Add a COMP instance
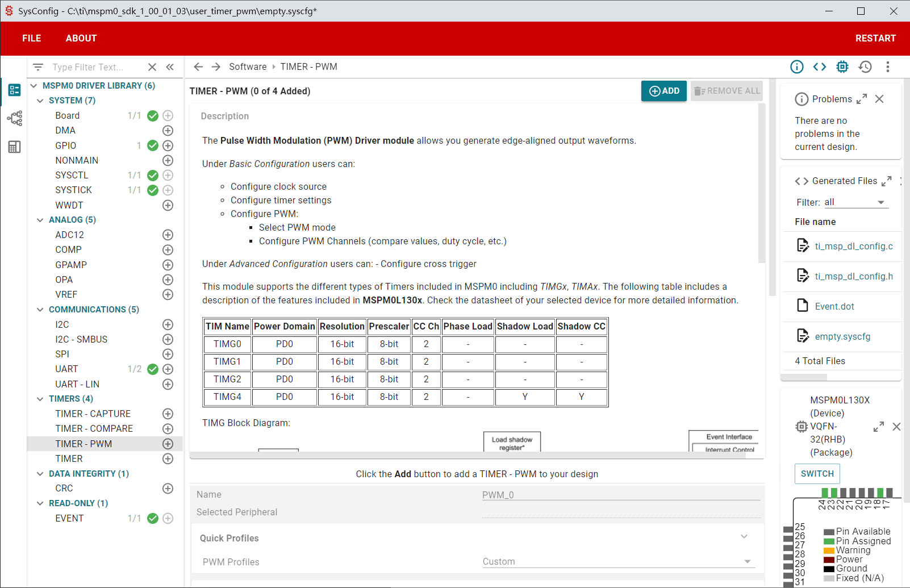This screenshot has width=910, height=588. (168, 250)
